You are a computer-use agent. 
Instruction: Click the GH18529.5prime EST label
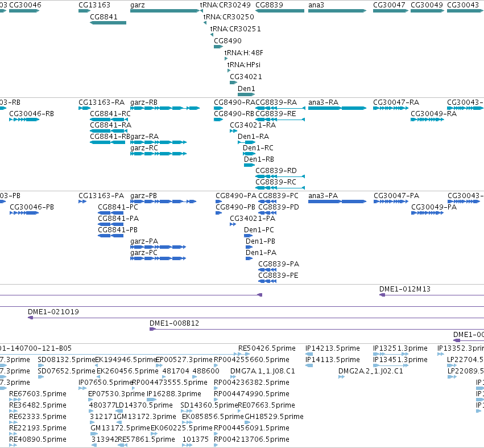274,417
